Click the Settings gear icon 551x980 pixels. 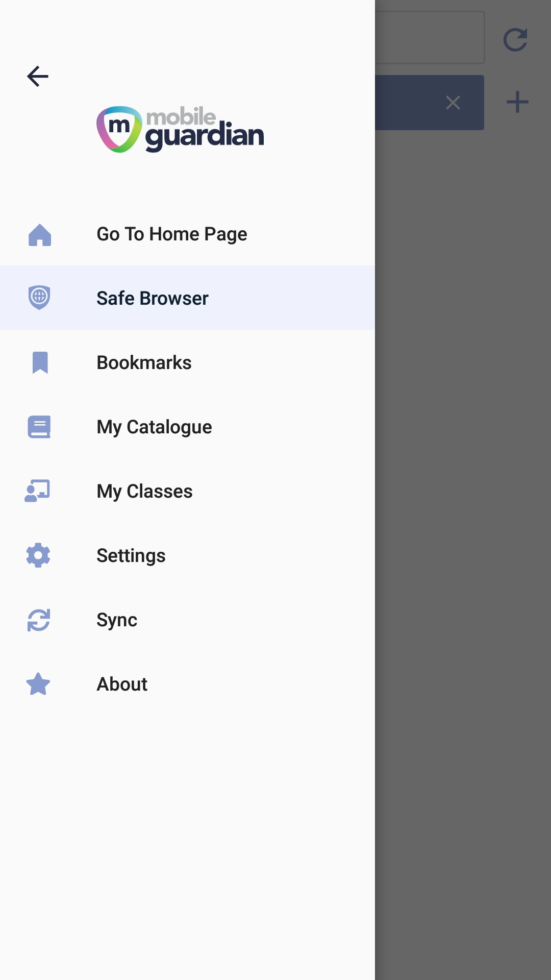click(38, 555)
